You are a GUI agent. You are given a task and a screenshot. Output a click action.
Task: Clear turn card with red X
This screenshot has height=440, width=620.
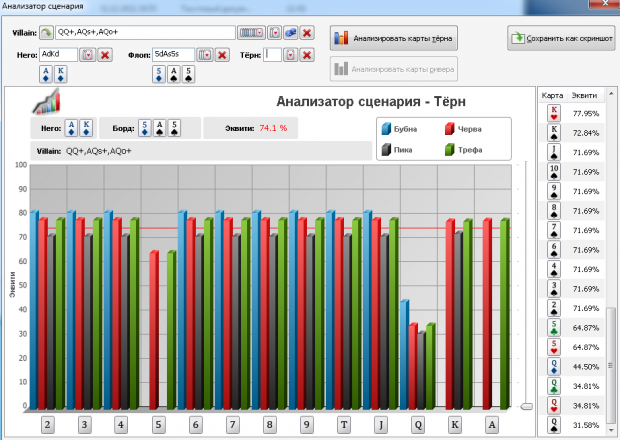point(307,55)
